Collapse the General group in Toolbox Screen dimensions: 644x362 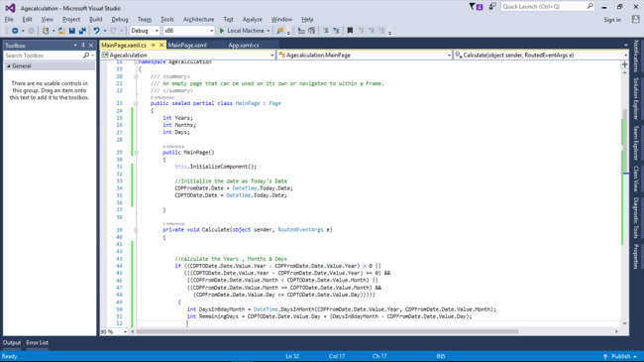click(x=8, y=66)
